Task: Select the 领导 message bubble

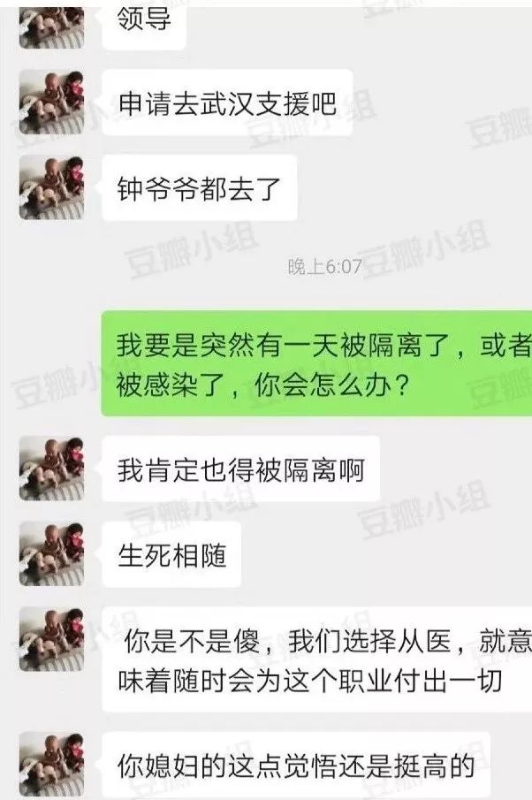Action: point(144,27)
